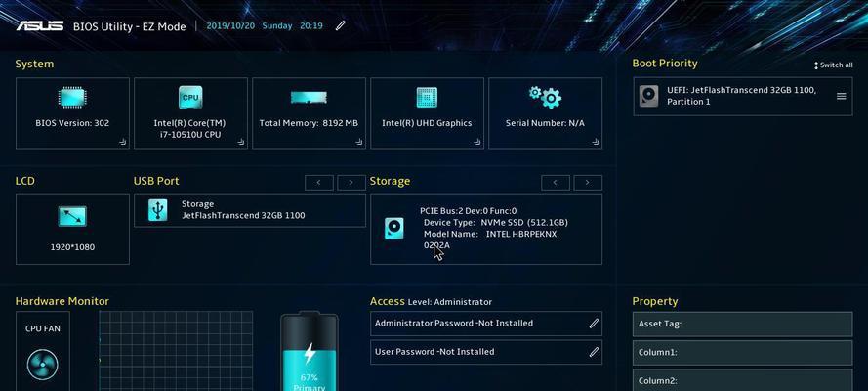Expand the Intel Core CPU card details
This screenshot has width=868, height=391.
tap(241, 142)
